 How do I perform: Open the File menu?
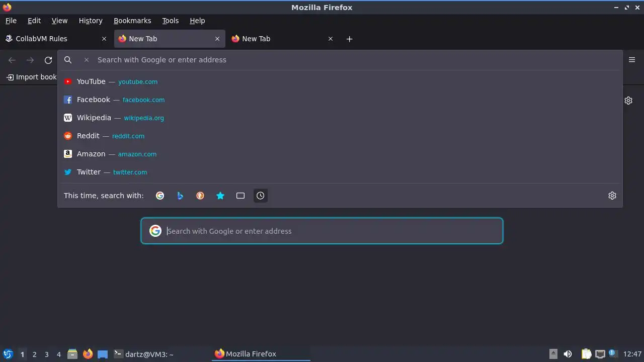pos(11,21)
